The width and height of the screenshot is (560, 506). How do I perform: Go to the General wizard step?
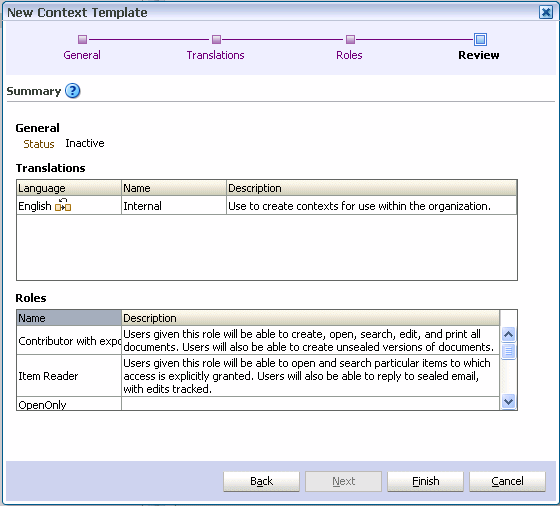point(82,55)
